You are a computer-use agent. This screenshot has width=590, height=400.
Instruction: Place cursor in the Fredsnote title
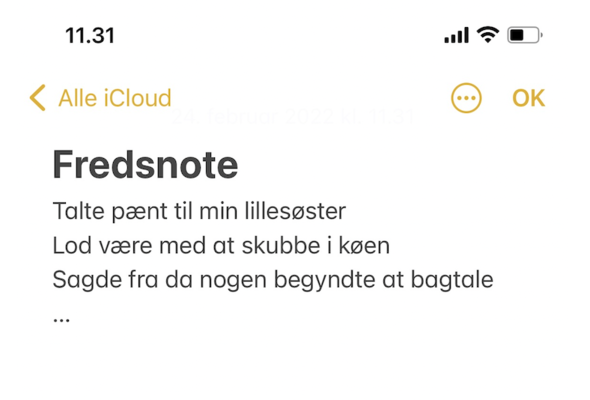coord(145,164)
